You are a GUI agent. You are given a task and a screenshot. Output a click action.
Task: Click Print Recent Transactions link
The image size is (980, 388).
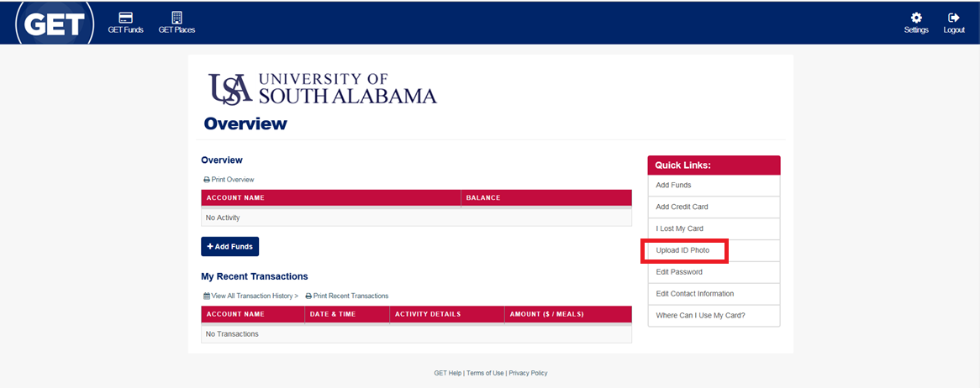click(347, 296)
